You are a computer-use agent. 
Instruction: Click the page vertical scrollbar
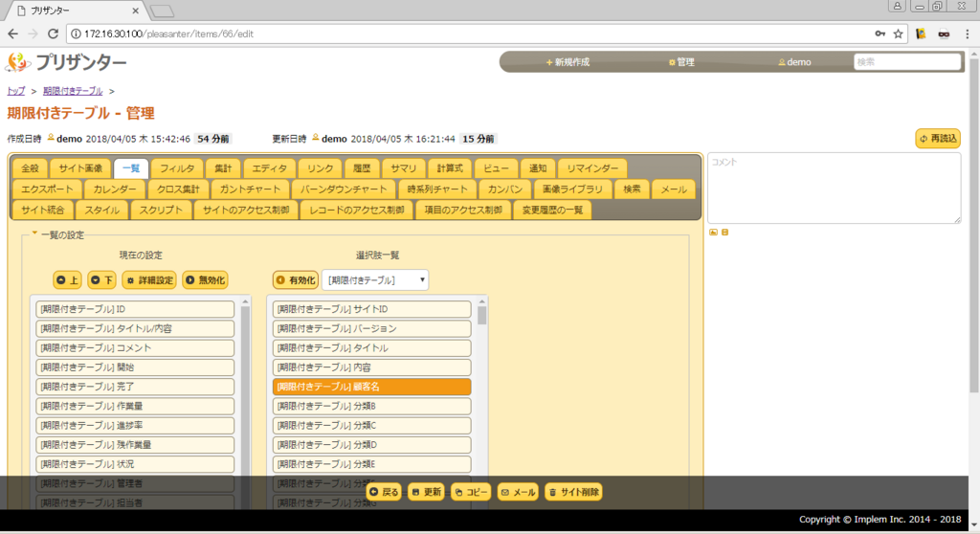[974, 225]
